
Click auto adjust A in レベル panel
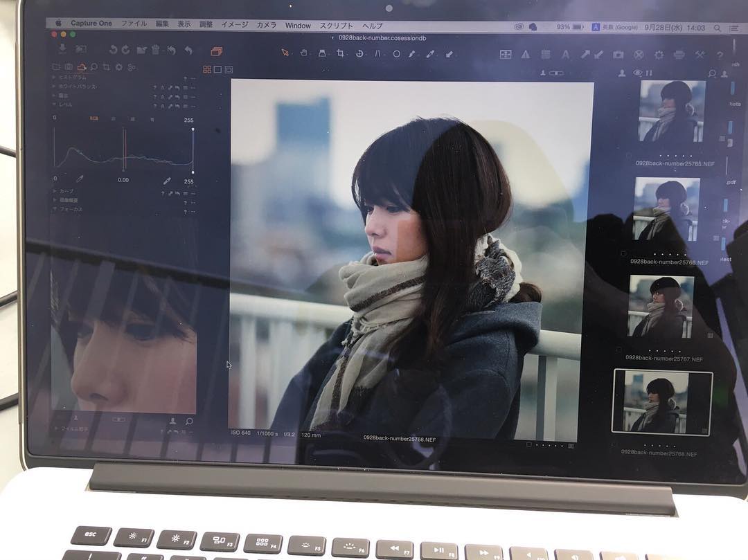coord(162,106)
